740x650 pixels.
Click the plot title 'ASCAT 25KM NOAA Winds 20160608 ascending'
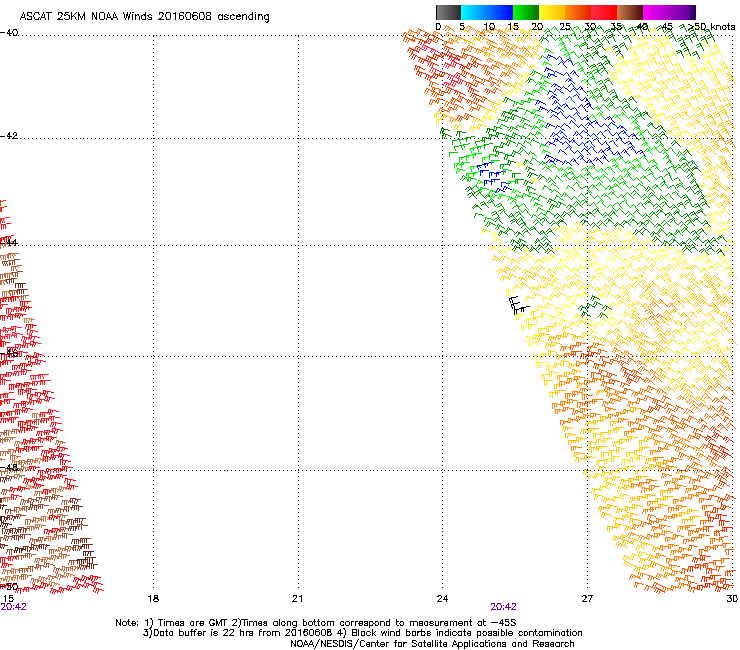click(144, 17)
